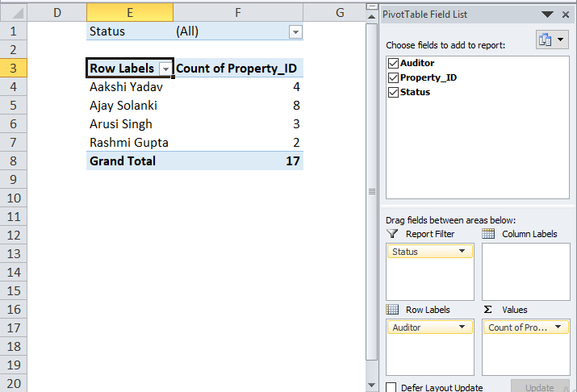Click the Row Labels area icon
This screenshot has height=392, width=577.
tap(393, 310)
